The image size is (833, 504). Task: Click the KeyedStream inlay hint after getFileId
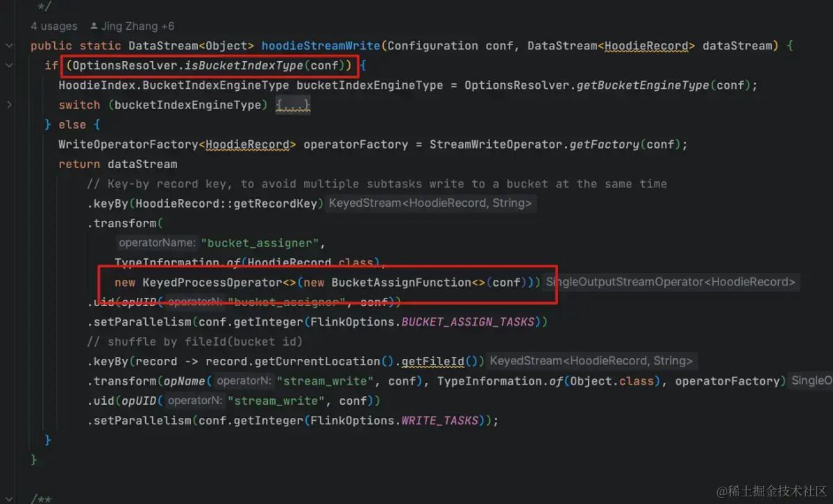tap(591, 361)
